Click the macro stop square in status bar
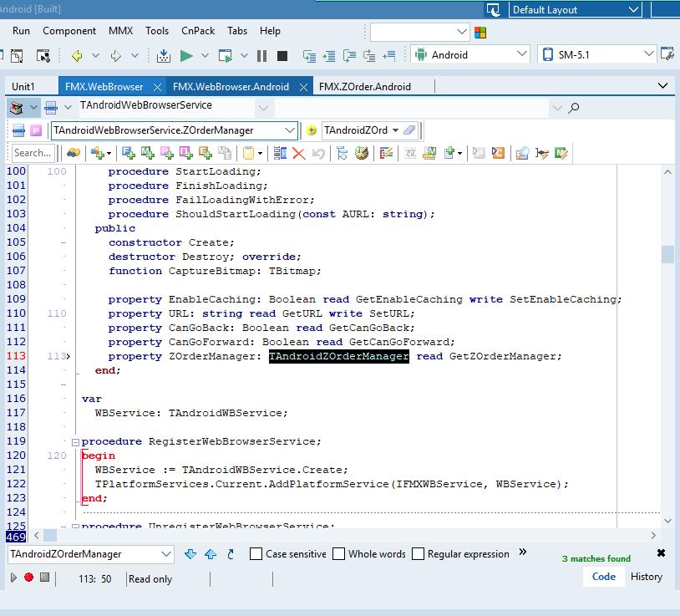The width and height of the screenshot is (680, 616). click(44, 578)
